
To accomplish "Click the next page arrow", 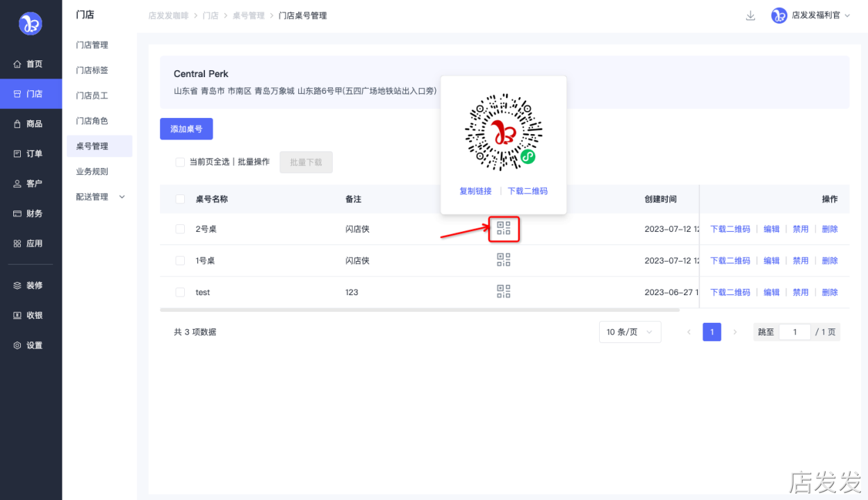I will click(x=735, y=332).
